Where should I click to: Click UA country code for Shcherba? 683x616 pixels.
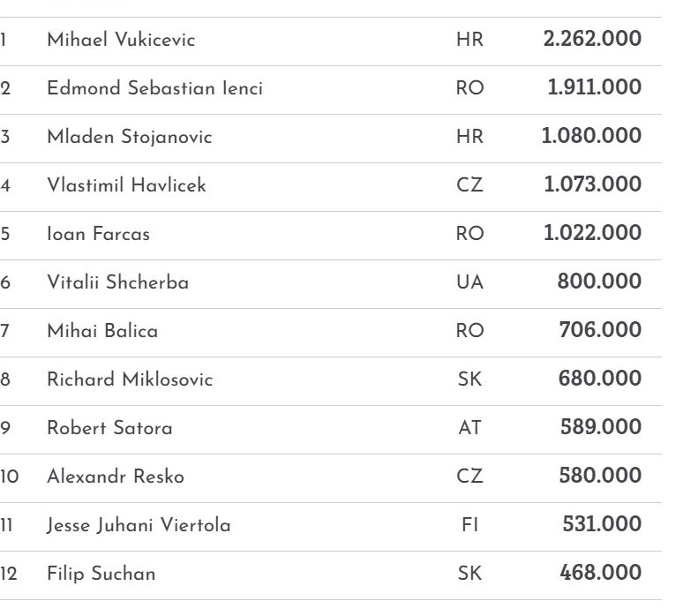pos(469,282)
